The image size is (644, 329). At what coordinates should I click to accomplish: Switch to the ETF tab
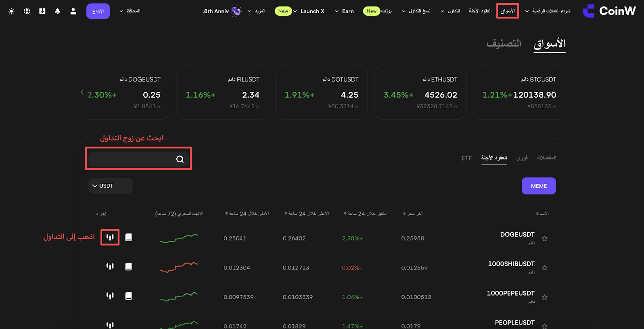466,158
